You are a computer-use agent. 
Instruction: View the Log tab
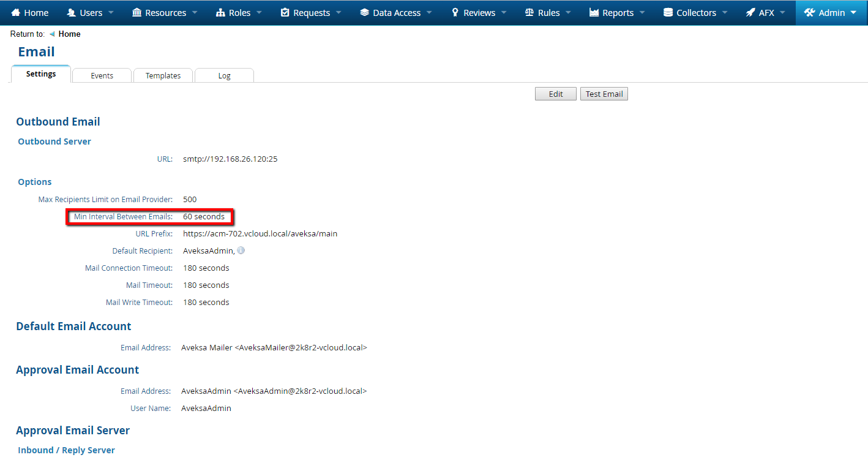pyautogui.click(x=224, y=75)
